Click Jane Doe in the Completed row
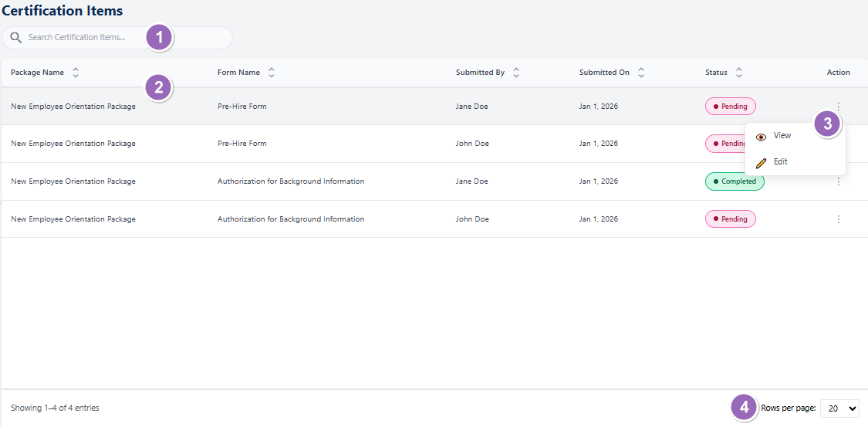This screenshot has height=427, width=868. 471,181
